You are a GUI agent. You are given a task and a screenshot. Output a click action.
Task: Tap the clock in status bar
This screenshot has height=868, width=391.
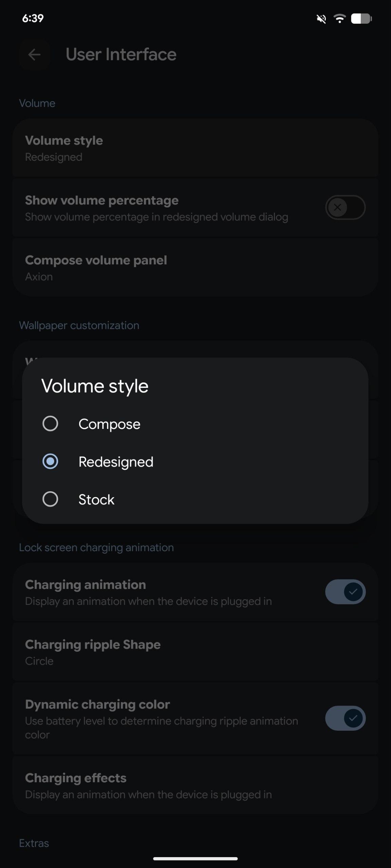coord(33,18)
